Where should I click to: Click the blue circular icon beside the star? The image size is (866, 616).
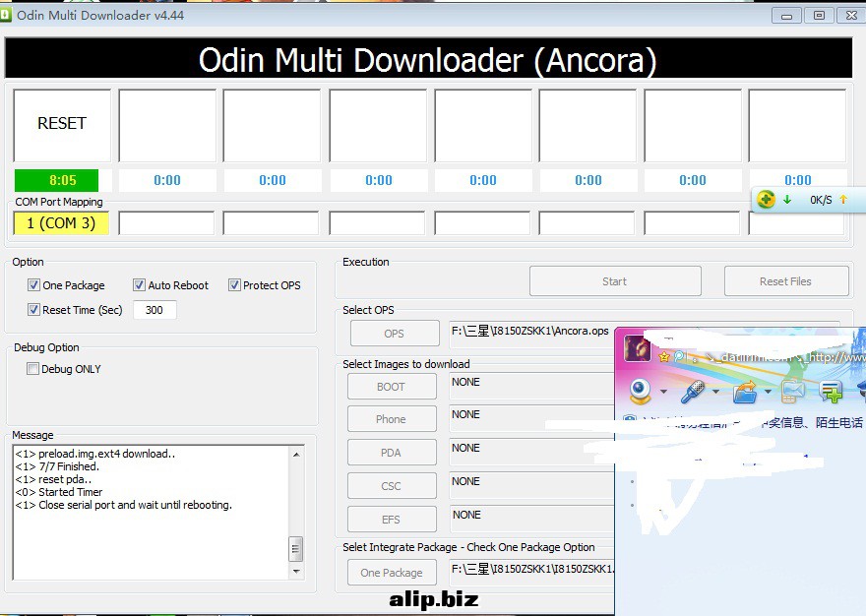click(679, 357)
